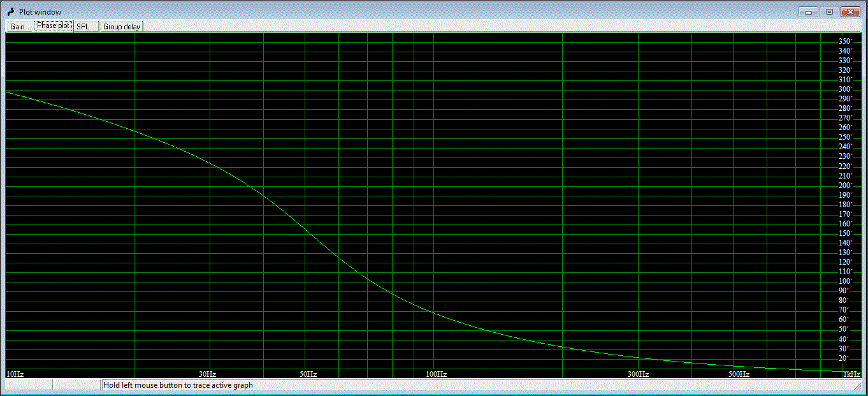Switch to the Gain tab
This screenshot has height=396, width=868.
pos(17,27)
